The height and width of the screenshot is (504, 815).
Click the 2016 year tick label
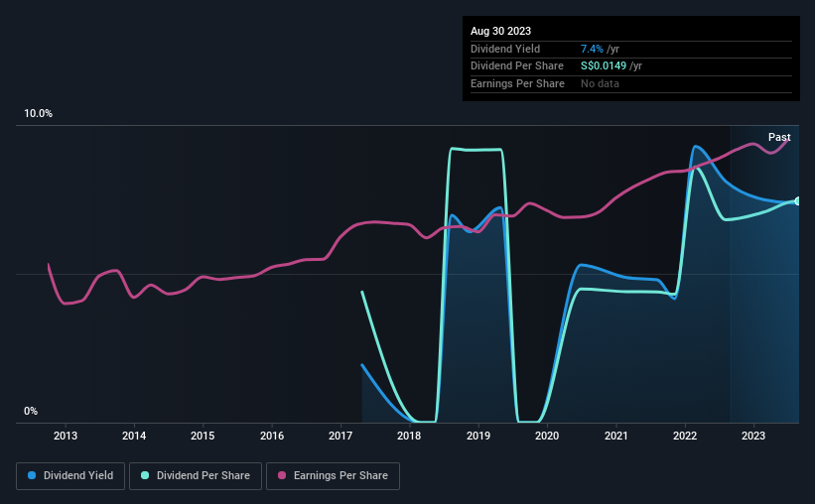tap(272, 436)
